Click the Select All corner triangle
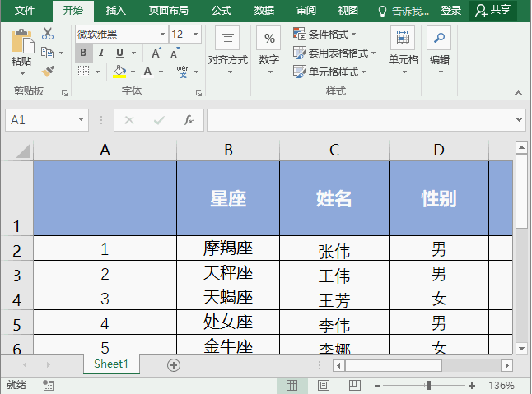This screenshot has height=394, width=532. [24, 151]
